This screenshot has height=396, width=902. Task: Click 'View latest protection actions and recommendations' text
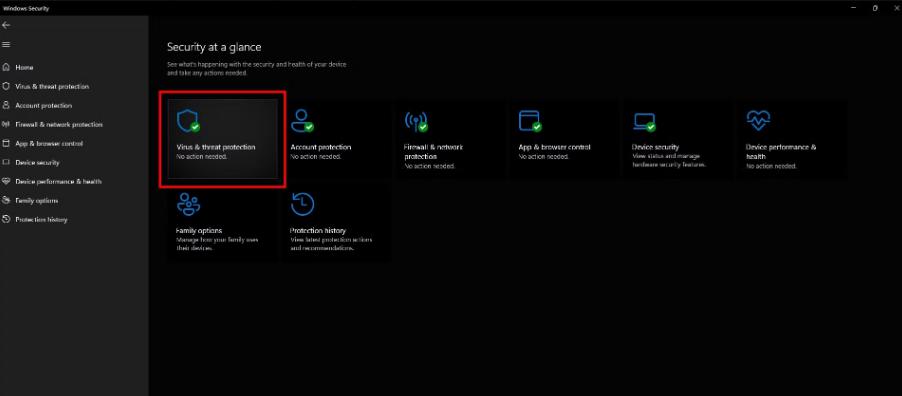tap(331, 244)
